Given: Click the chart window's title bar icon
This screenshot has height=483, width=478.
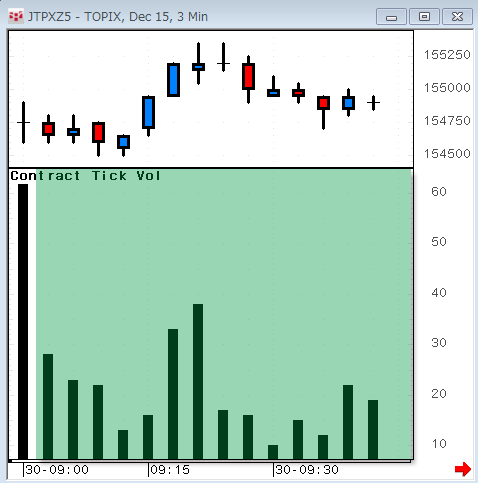Looking at the screenshot, I should pos(16,16).
